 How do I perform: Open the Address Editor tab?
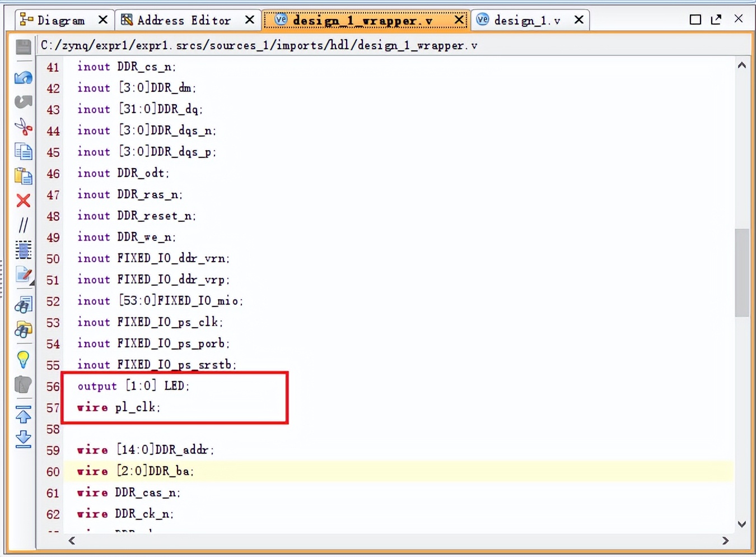pyautogui.click(x=184, y=20)
